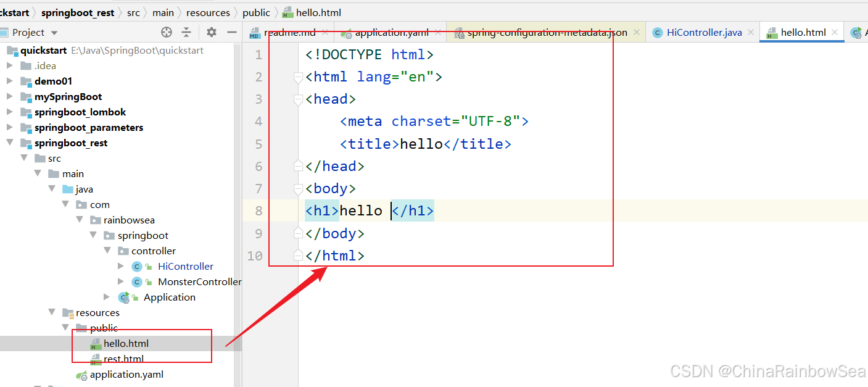Viewport: 868px width, 387px height.
Task: Click the rest.html file icon
Action: (96, 359)
